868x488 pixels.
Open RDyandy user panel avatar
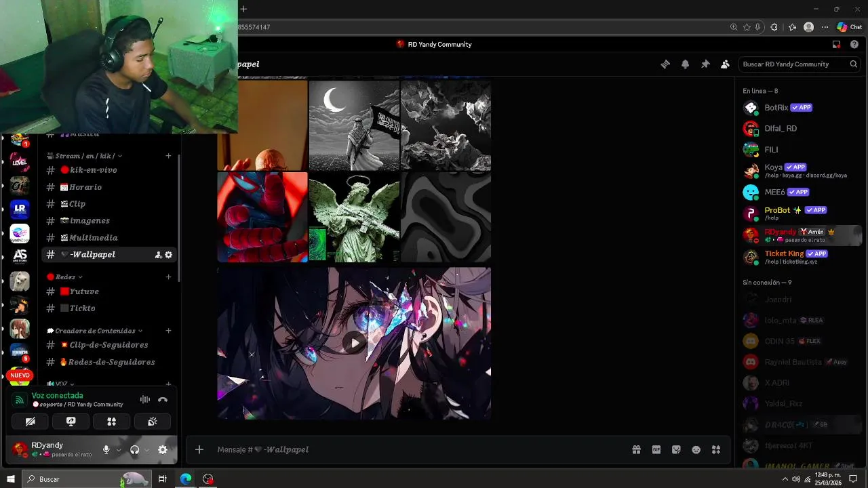[x=20, y=449]
